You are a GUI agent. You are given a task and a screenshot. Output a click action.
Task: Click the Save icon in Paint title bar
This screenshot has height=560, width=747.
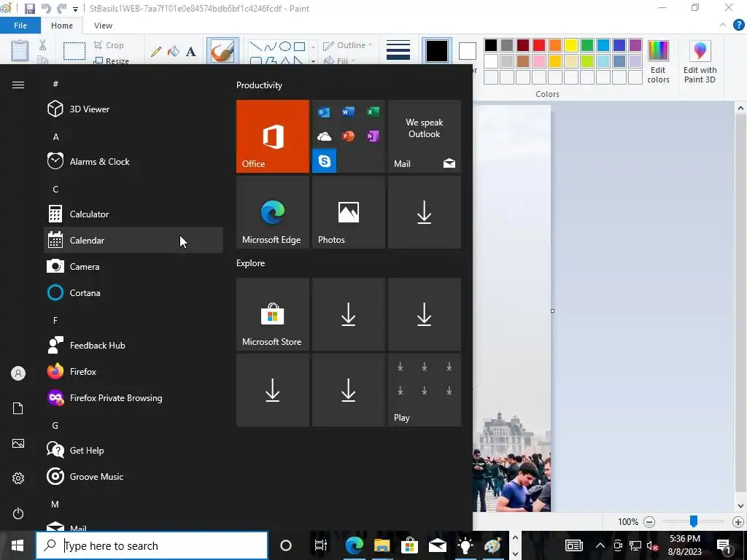29,9
